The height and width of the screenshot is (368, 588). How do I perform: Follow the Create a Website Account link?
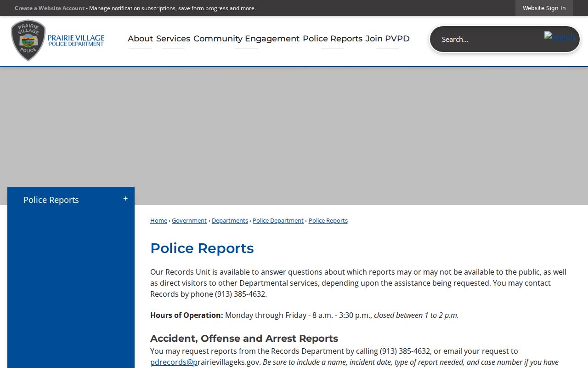[50, 8]
